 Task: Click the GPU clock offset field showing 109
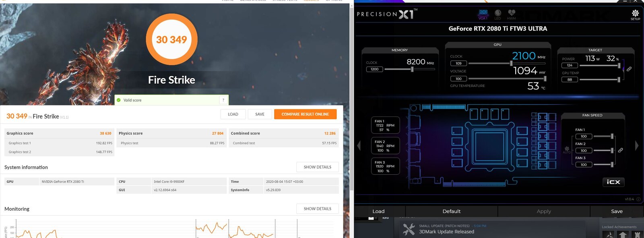(458, 63)
